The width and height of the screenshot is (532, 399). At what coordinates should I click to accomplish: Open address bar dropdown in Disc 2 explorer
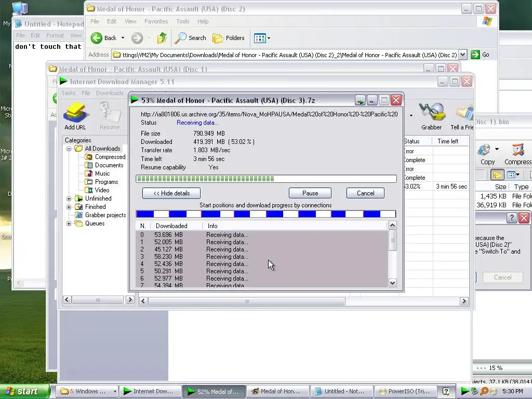coord(462,55)
